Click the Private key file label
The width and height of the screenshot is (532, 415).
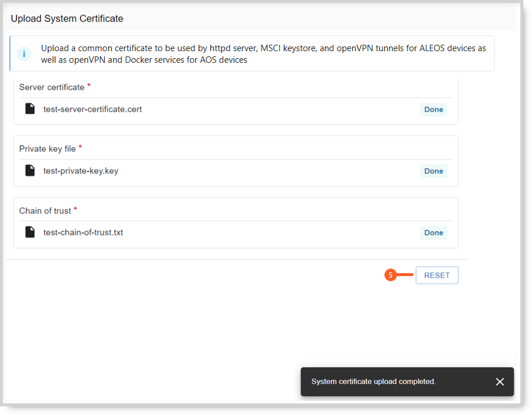[x=47, y=149]
